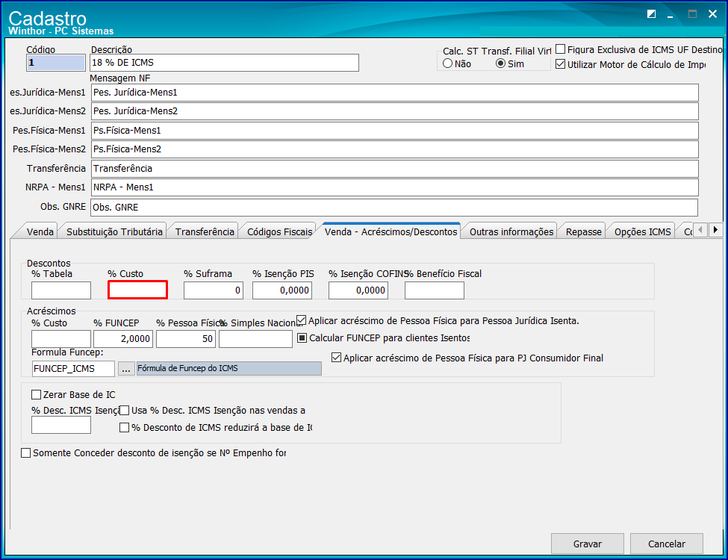Edit the Descrição field '18 % DE ICMS'
728x560 pixels.
[x=224, y=63]
